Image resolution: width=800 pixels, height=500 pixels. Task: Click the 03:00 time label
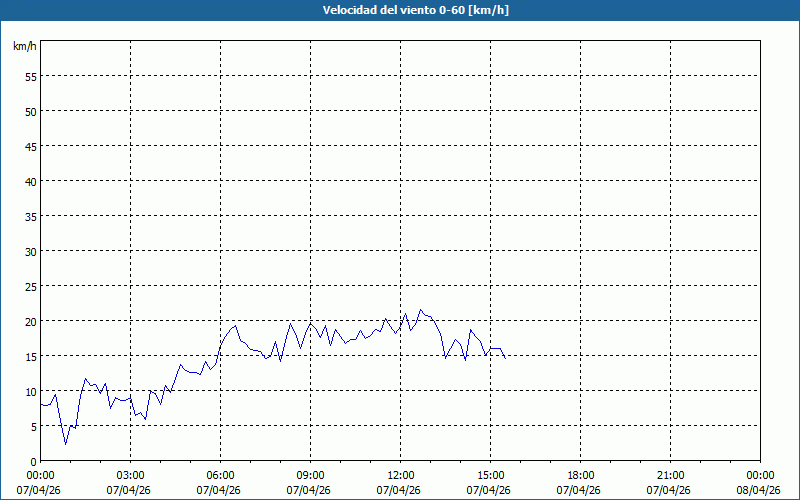pos(130,475)
